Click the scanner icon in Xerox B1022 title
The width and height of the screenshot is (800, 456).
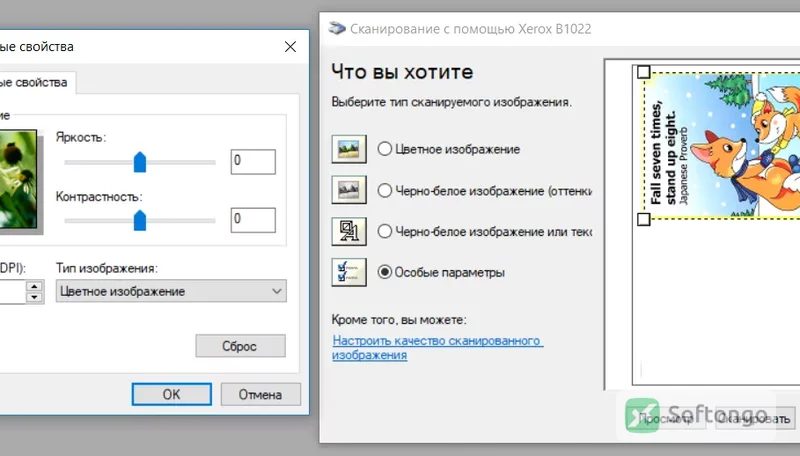point(337,28)
